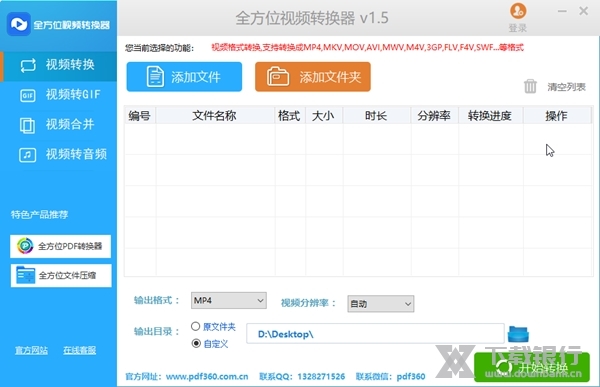
Task: Click the output path field D:\Desktop\
Action: [375, 334]
